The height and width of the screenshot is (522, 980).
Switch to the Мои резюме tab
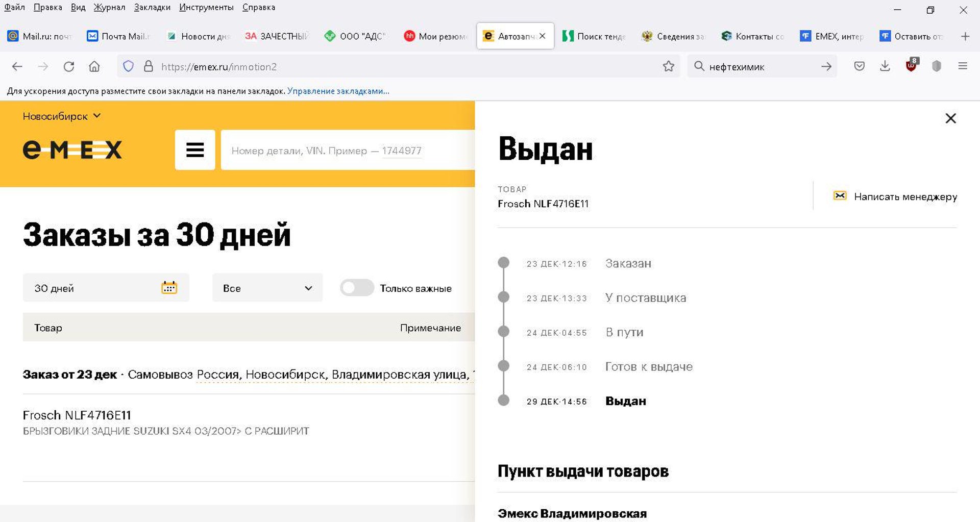click(x=435, y=36)
